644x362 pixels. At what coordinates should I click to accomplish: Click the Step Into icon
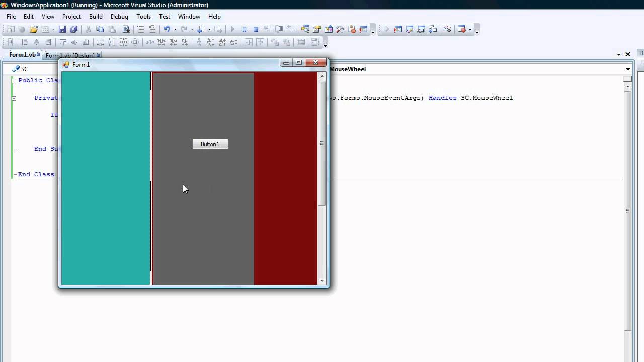[x=268, y=30]
